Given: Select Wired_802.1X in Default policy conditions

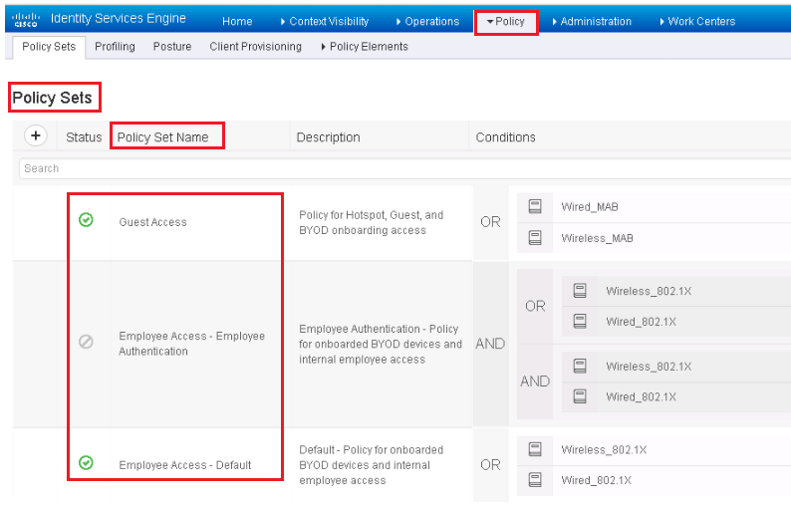Looking at the screenshot, I should click(x=596, y=480).
